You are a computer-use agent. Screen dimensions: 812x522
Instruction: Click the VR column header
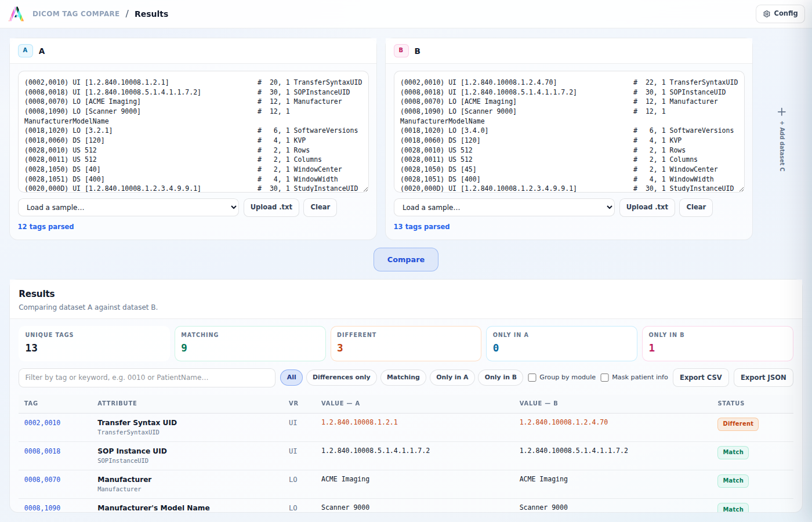click(293, 403)
